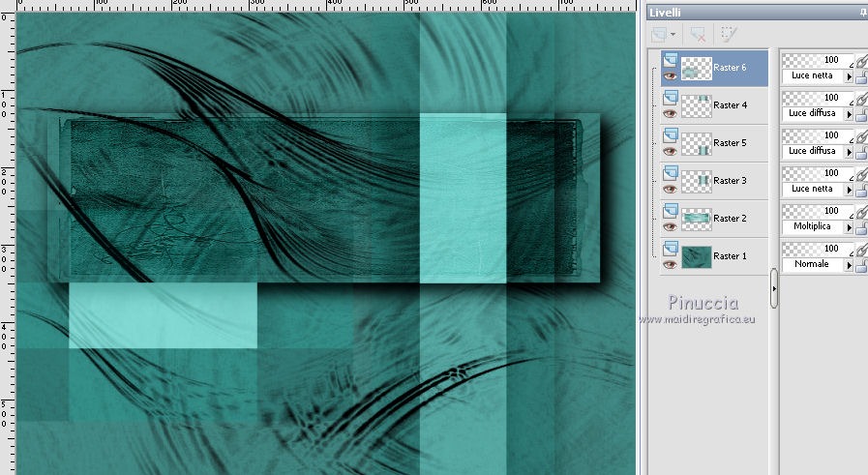Adjust the opacity slider for Raster 1

pos(818,248)
